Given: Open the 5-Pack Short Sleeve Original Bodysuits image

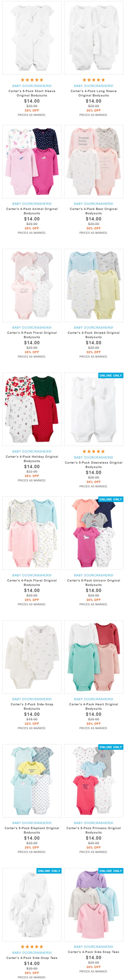Looking at the screenshot, I should tap(32, 38).
